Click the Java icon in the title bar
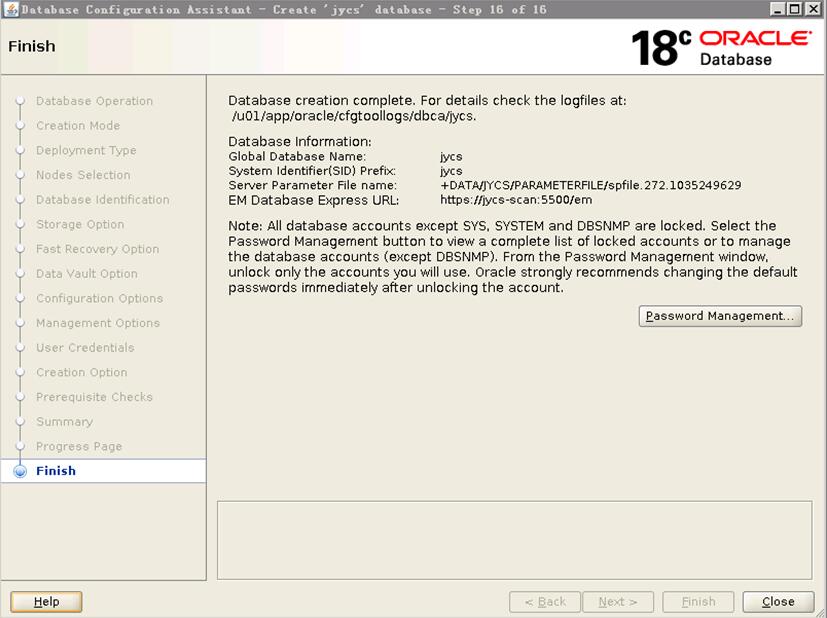The image size is (827, 618). coord(11,9)
